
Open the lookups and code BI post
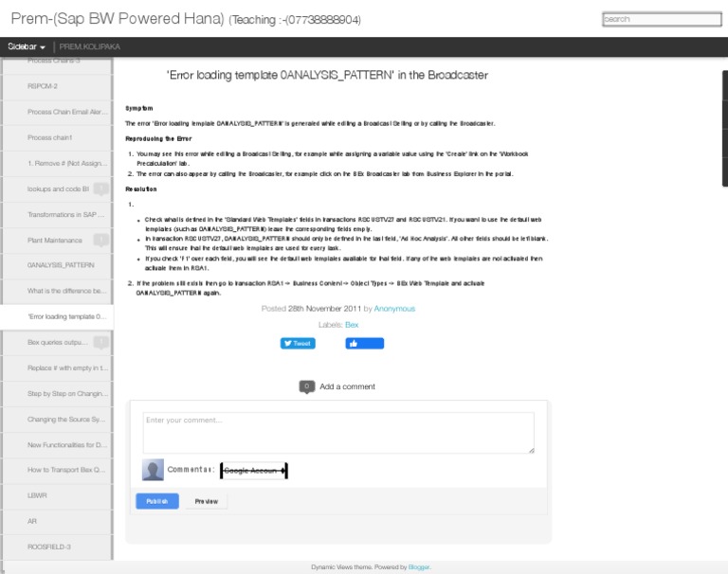coord(58,188)
